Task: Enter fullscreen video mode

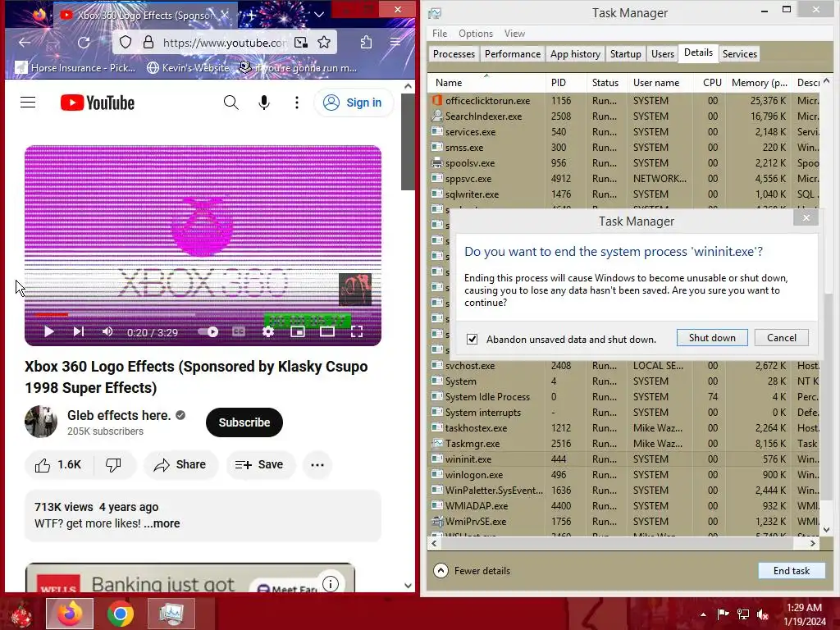Action: (x=356, y=331)
